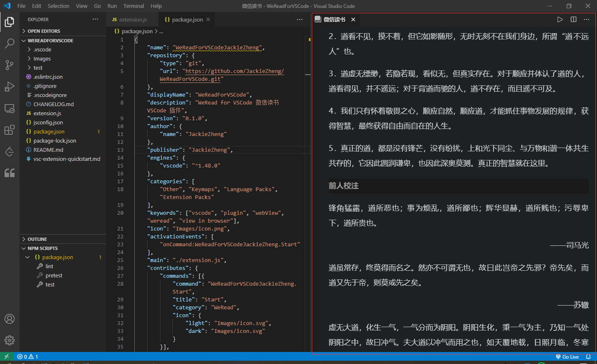Open the Selection menu

coord(58,6)
